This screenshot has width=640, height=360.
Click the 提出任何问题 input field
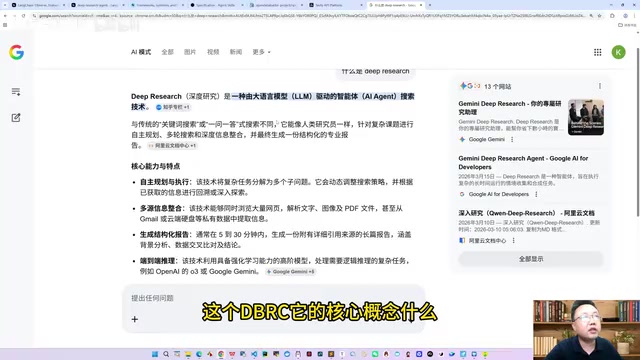point(273,298)
